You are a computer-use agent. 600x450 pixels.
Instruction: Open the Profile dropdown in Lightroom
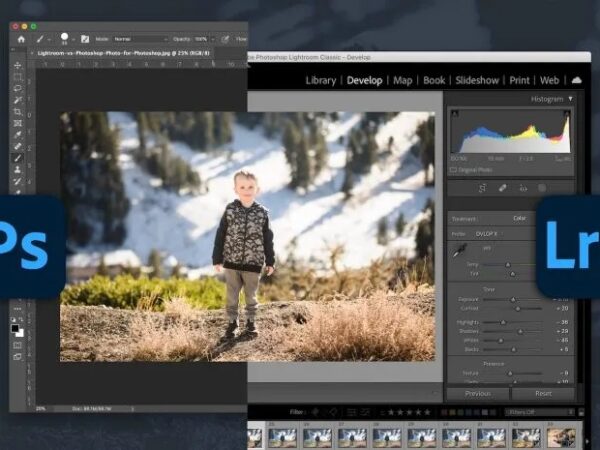488,234
